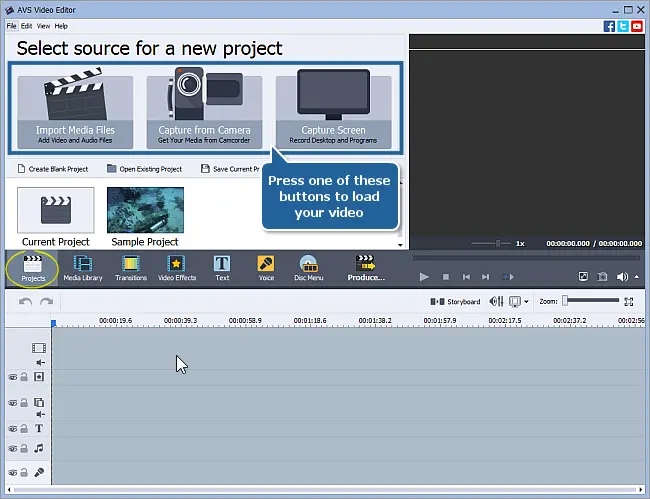Image resolution: width=650 pixels, height=499 pixels.
Task: Toggle visibility of the music track
Action: click(14, 450)
